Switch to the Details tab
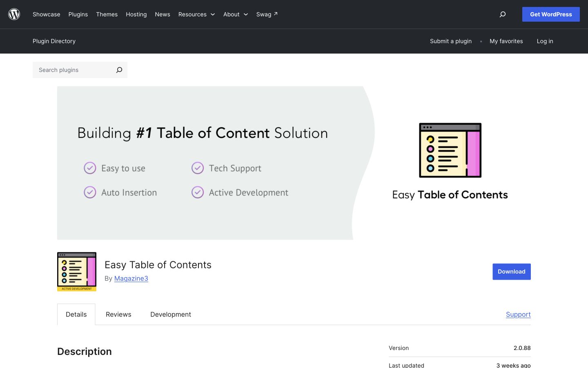This screenshot has width=588, height=368. click(x=76, y=314)
